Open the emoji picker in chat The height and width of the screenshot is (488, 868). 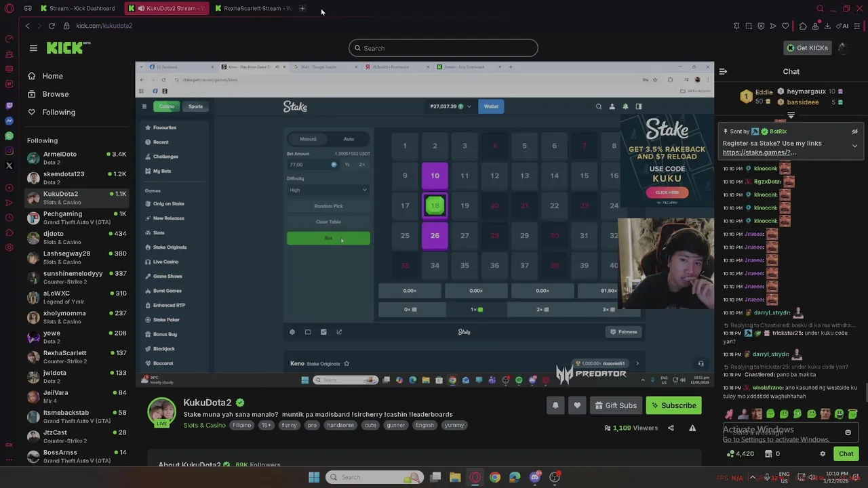coord(848,432)
